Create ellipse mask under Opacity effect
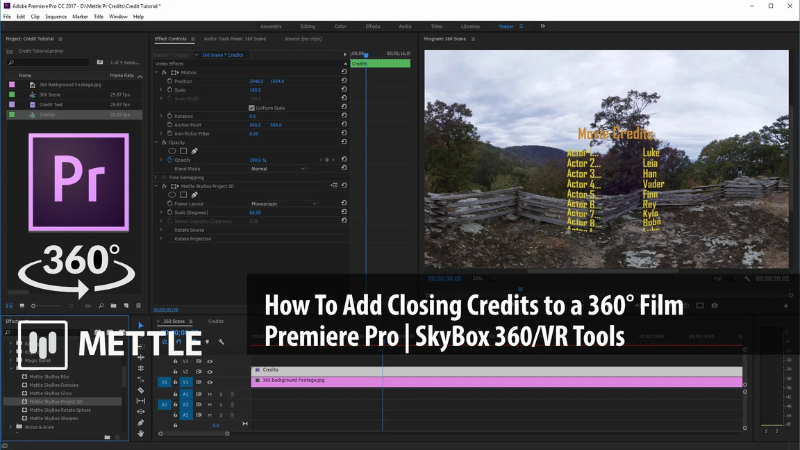 [172, 150]
